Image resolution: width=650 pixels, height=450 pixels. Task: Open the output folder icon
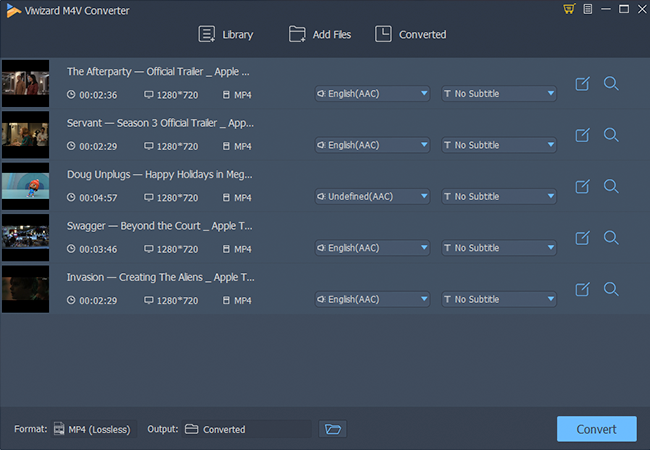(x=333, y=429)
